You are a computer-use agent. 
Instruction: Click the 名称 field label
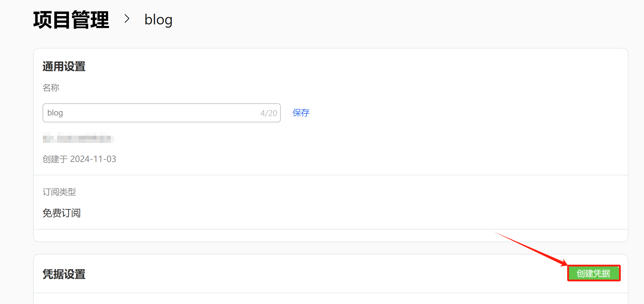tap(51, 88)
